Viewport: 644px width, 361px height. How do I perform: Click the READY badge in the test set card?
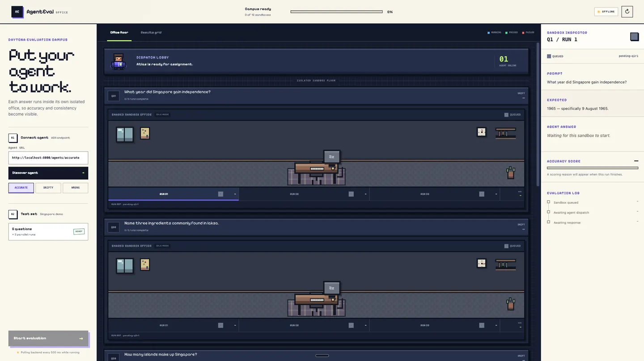tap(79, 231)
